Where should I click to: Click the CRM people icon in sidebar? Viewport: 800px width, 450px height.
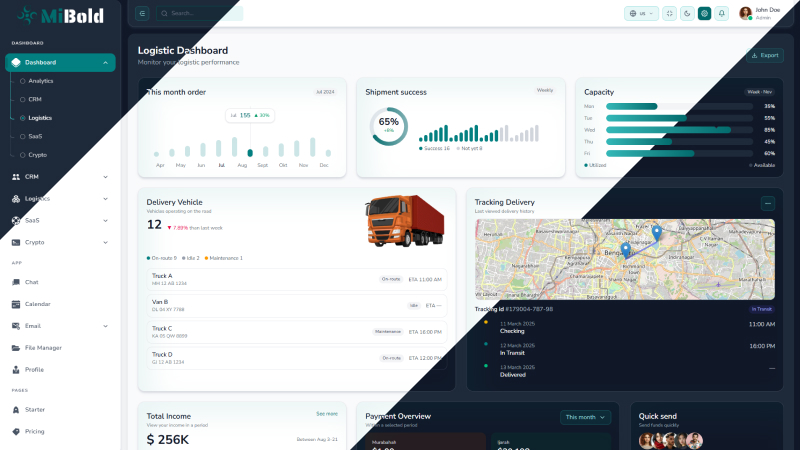coord(16,177)
